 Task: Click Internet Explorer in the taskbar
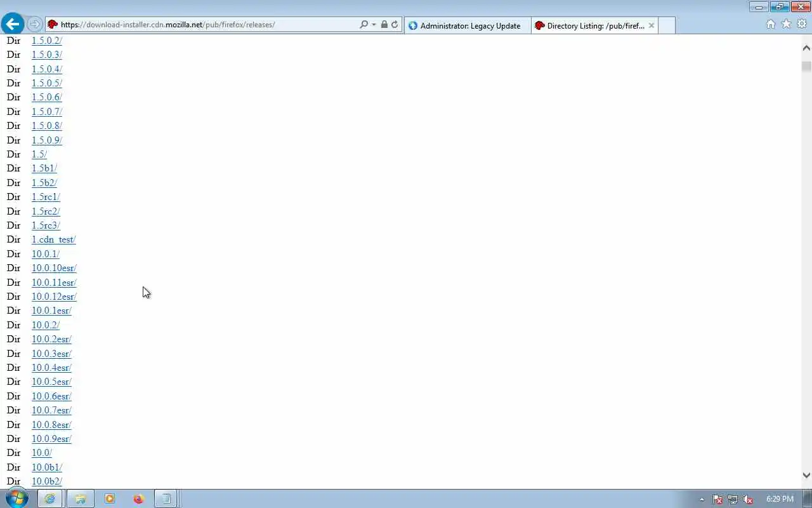(49, 498)
